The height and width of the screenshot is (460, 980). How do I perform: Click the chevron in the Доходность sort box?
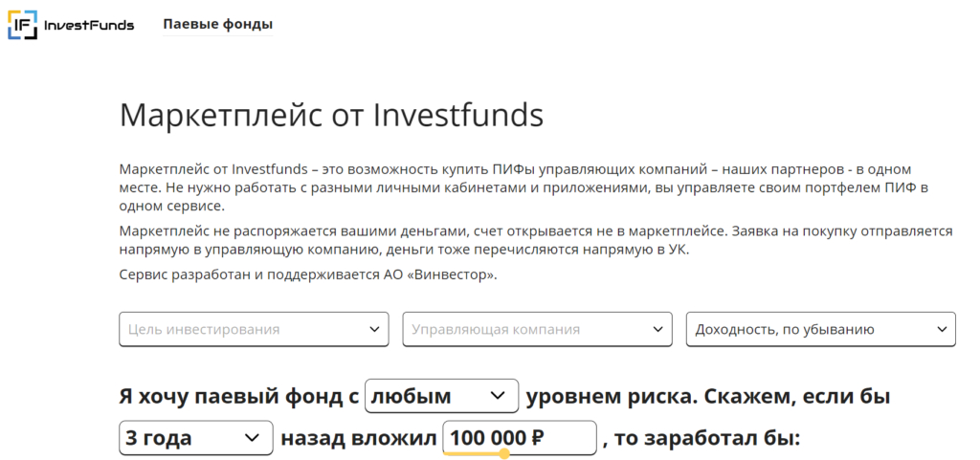click(941, 329)
